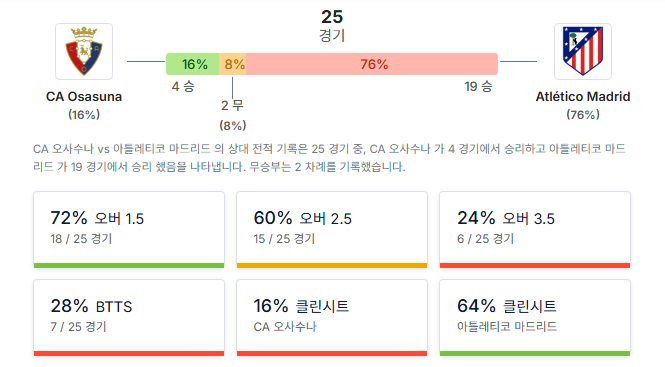The image size is (665, 367).
Task: Click the 18 / 25 경기 subtext
Action: pyautogui.click(x=81, y=239)
